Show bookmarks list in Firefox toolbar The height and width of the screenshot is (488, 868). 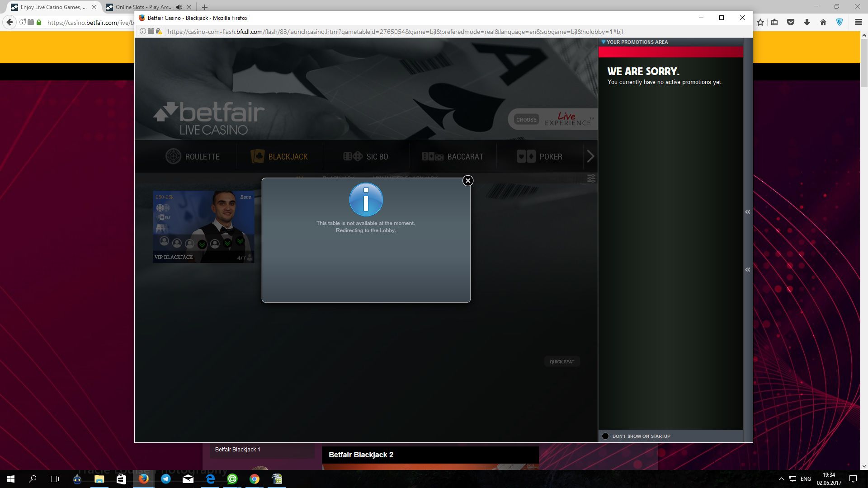point(774,22)
